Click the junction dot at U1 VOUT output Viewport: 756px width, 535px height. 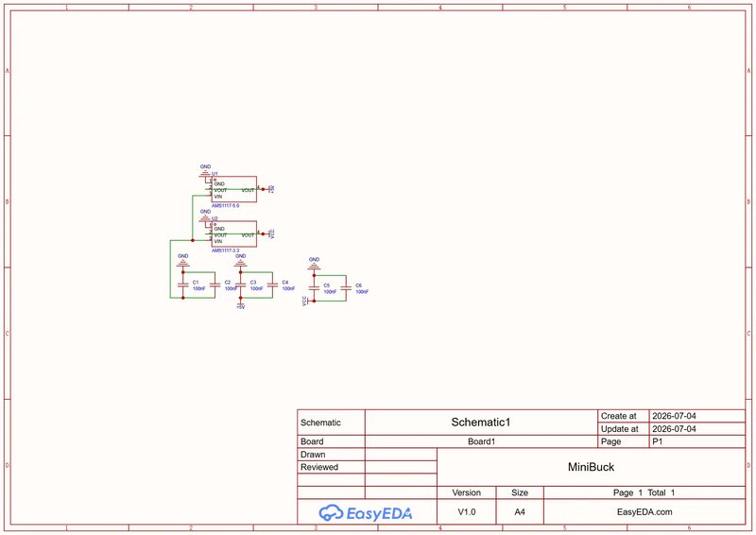[x=263, y=189]
